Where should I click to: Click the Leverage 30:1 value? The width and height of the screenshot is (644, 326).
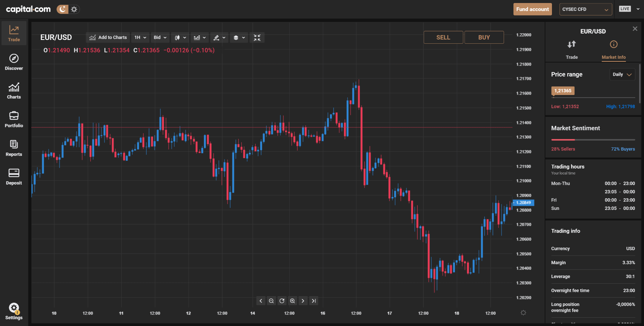pos(630,277)
